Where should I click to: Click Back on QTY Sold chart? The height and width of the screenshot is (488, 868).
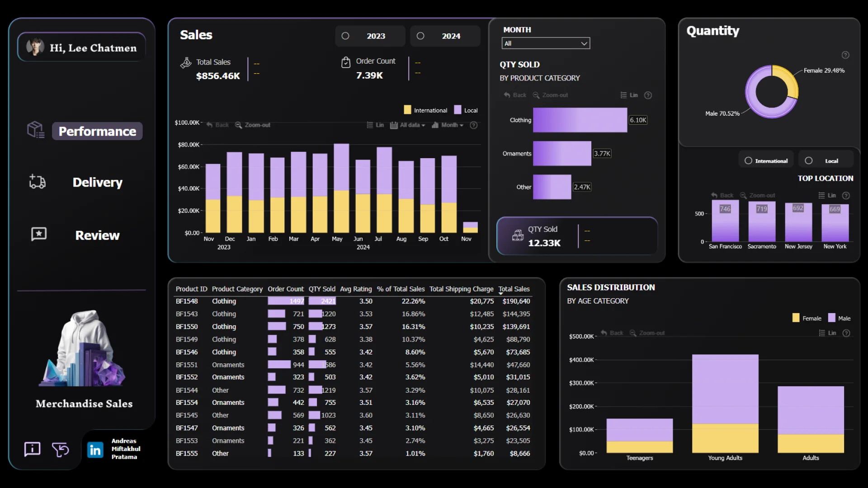click(x=515, y=95)
